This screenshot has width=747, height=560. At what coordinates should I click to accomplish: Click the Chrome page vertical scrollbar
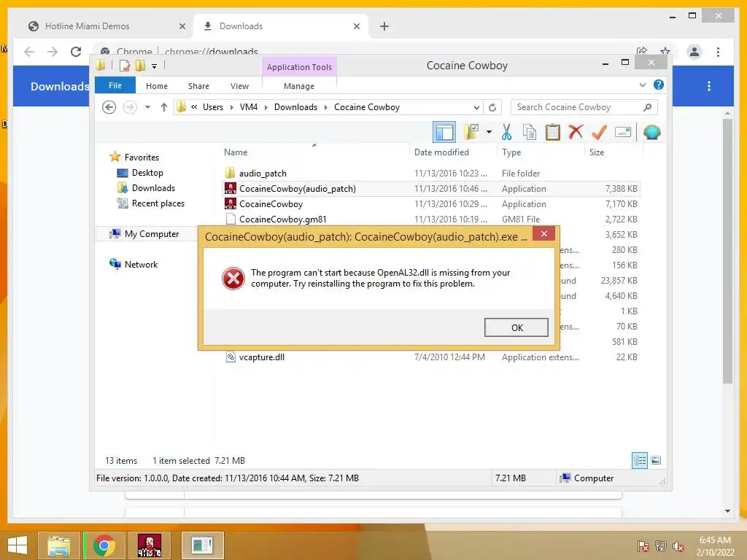point(727,251)
